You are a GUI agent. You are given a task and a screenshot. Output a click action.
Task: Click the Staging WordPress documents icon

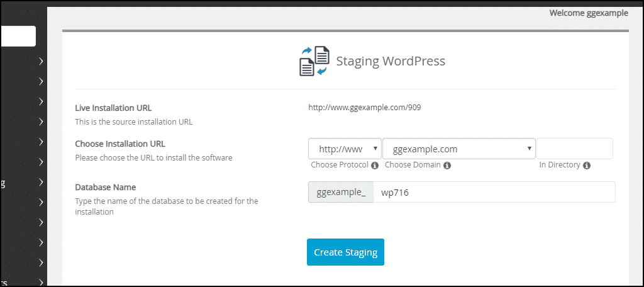[314, 61]
